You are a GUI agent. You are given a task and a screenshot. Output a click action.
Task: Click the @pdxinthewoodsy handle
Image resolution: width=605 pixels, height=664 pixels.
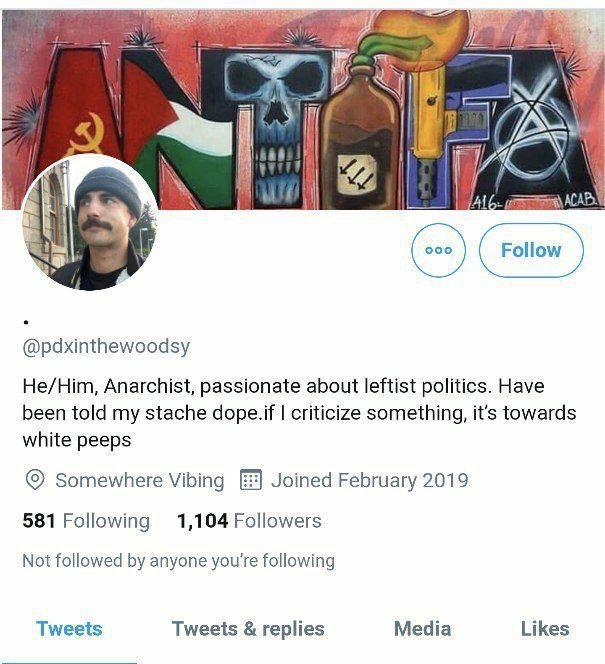(x=106, y=347)
